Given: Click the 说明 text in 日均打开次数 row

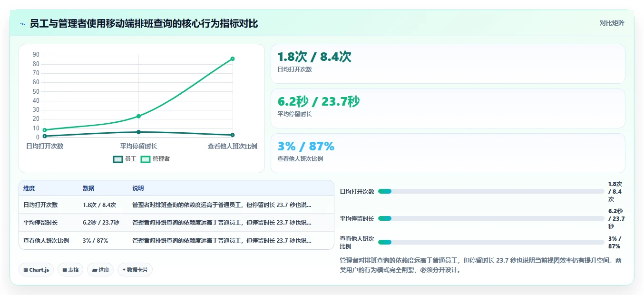Looking at the screenshot, I should [x=222, y=205].
